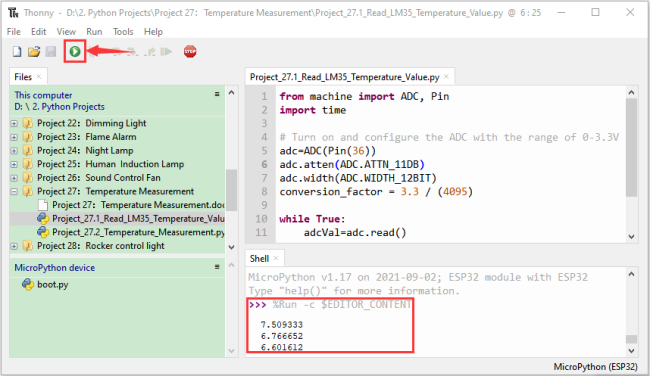Click the MicroPython device heading
Viewport: 650px width, 377px height.
55,268
